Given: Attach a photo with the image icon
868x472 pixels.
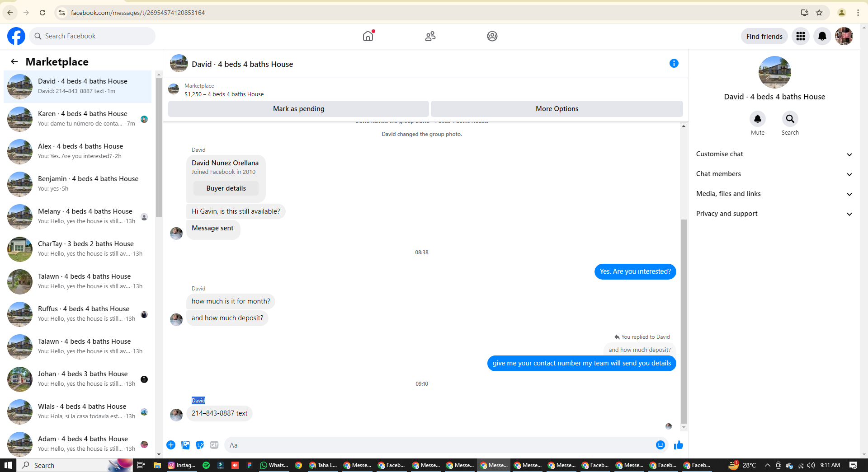Looking at the screenshot, I should coord(185,445).
